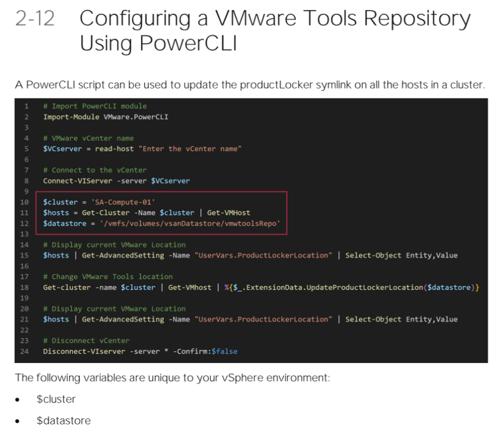
Task: Click the "# Display current VMware Location" comment on line 20
Action: click(114, 309)
